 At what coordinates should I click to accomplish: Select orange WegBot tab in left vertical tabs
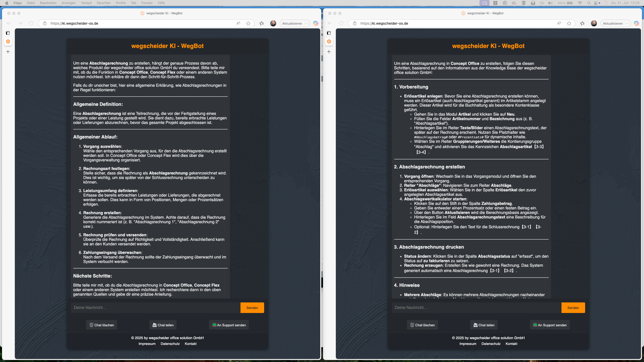(x=8, y=41)
